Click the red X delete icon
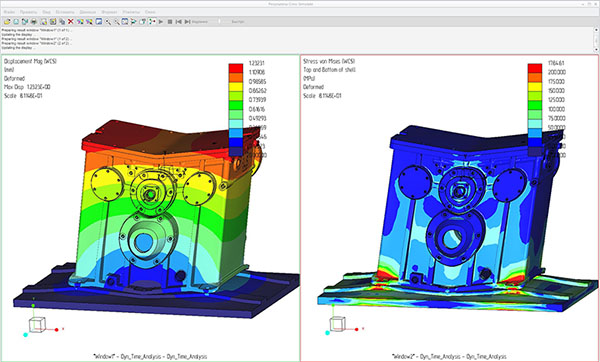The height and width of the screenshot is (362, 600). (71, 22)
